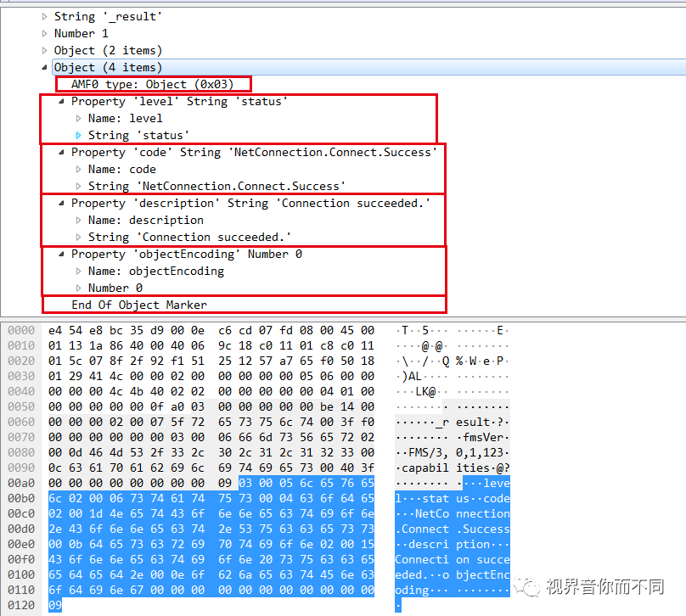Expand the String '_result' tree node

[44, 17]
